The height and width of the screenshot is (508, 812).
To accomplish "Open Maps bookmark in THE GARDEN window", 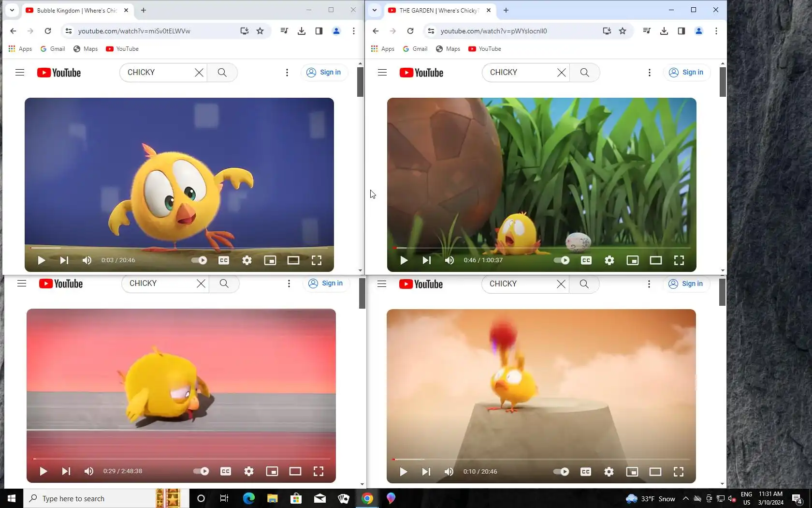I will (448, 49).
